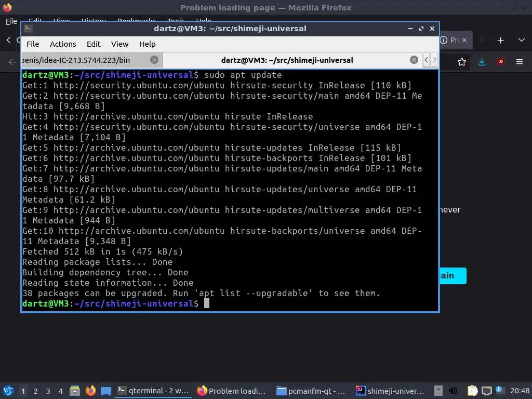The width and height of the screenshot is (532, 399).
Task: Launch file manager from panel quicklaunch
Action: click(75, 391)
